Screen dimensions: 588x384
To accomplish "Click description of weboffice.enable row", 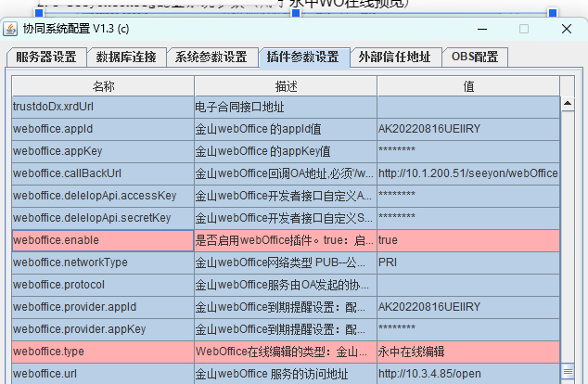I will [286, 240].
